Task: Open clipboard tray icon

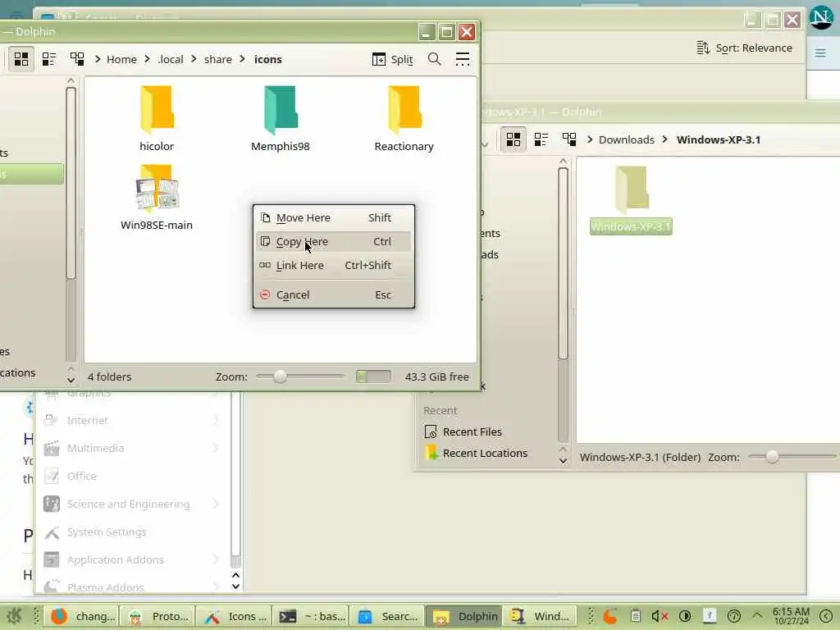Action: point(636,616)
